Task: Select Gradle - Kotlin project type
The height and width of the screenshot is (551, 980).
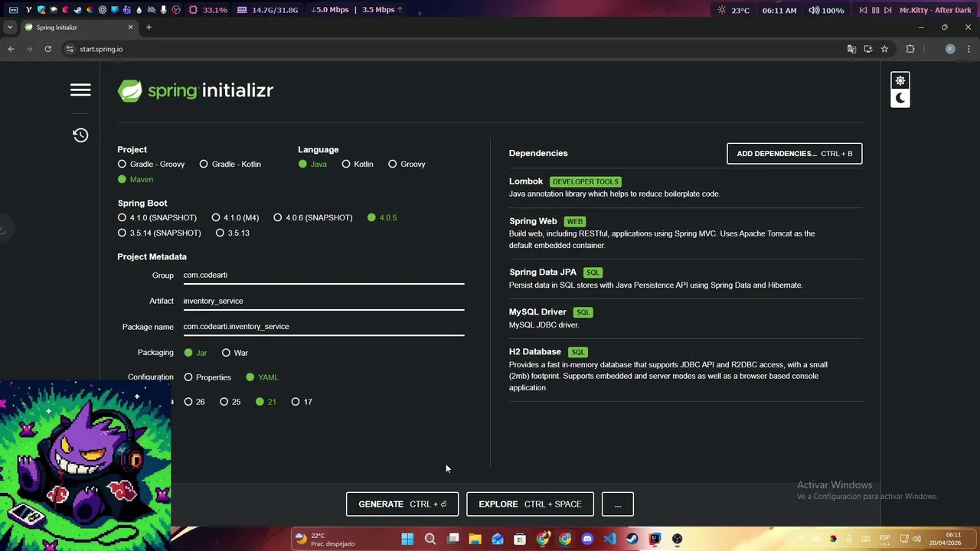Action: [230, 164]
